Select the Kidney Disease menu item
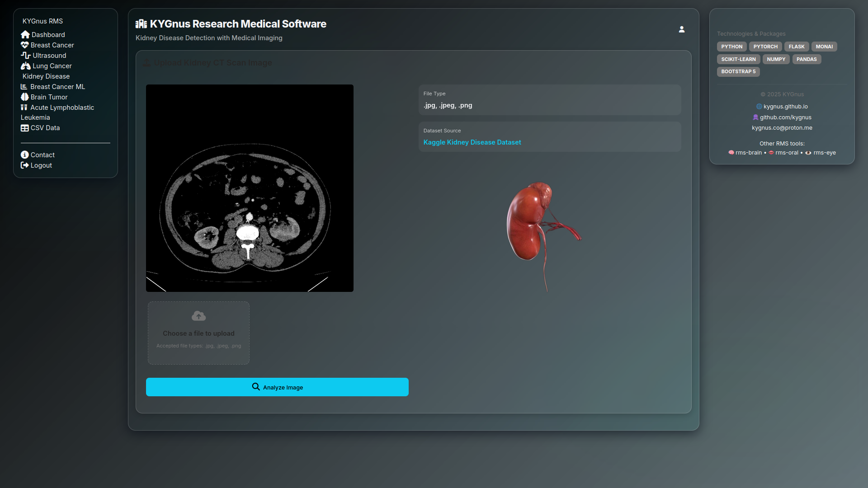The image size is (868, 488). [x=45, y=76]
